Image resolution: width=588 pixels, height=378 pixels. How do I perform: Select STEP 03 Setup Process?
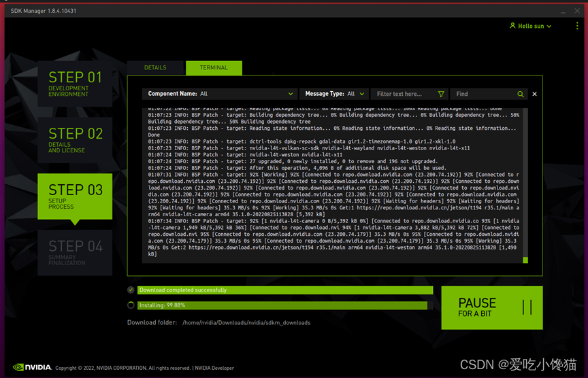click(x=75, y=196)
